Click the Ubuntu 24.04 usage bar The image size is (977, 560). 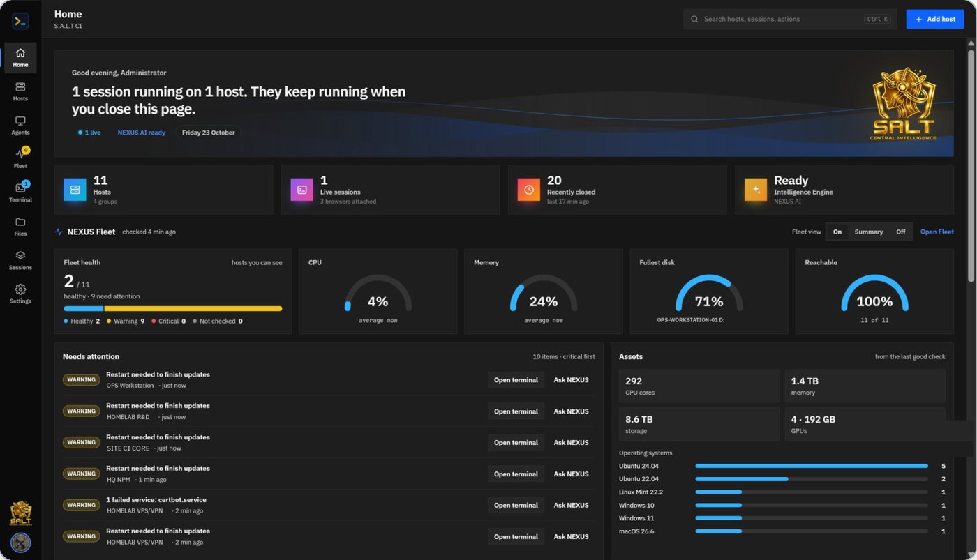pos(812,466)
